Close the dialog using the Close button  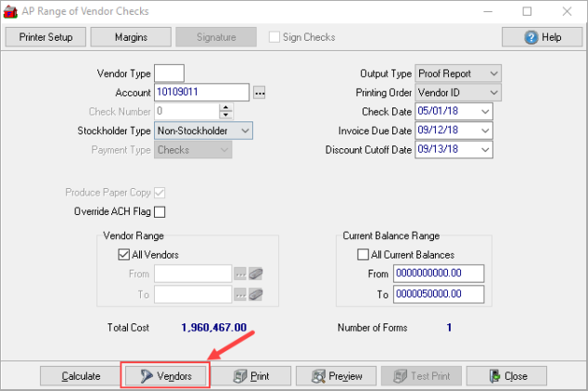click(507, 376)
